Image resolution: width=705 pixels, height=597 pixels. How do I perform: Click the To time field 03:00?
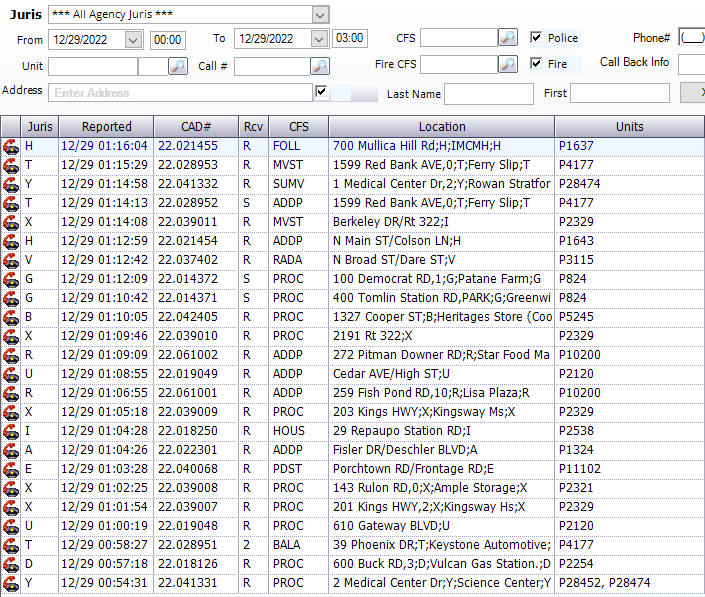pos(350,38)
